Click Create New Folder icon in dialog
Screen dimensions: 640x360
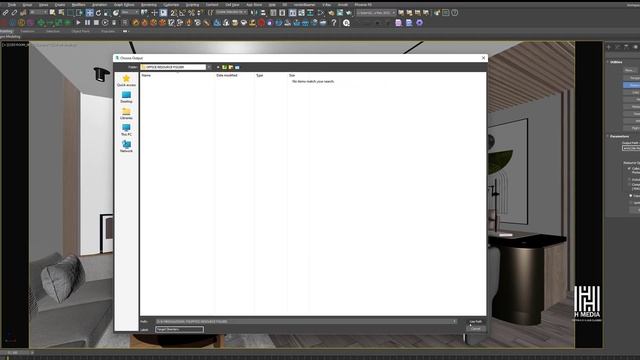(x=231, y=67)
